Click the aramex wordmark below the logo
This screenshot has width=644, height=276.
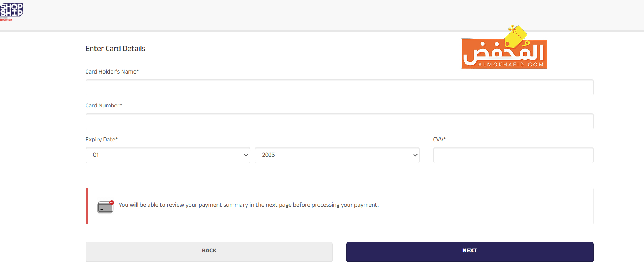(x=6, y=20)
